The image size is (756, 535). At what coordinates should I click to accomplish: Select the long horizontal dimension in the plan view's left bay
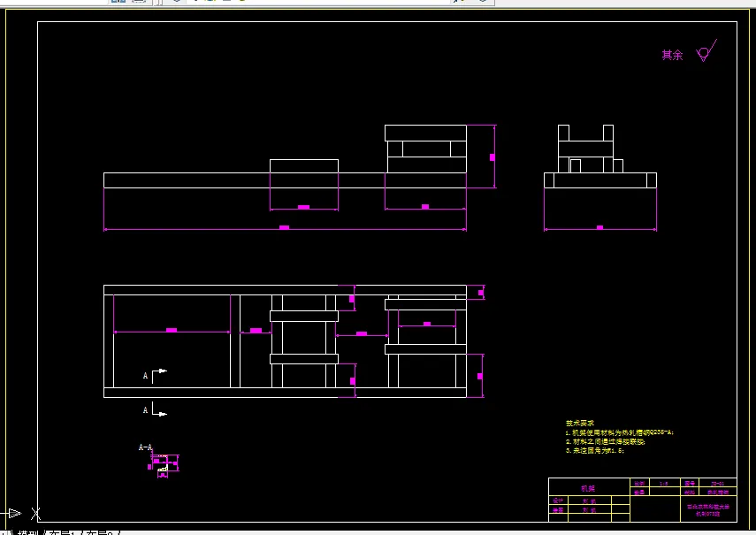172,331
